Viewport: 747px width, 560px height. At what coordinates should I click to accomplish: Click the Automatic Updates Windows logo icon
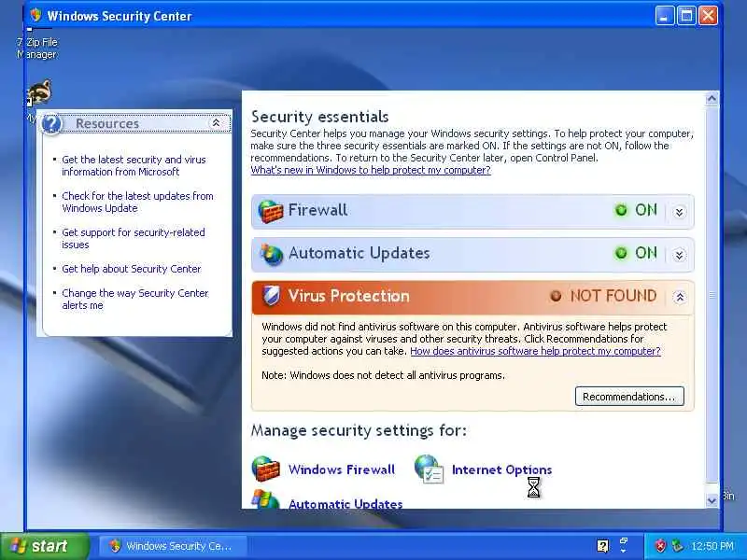pos(265,499)
